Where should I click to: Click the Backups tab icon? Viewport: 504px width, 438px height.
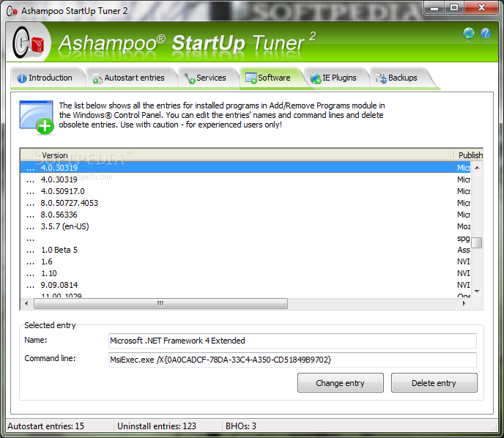click(382, 78)
